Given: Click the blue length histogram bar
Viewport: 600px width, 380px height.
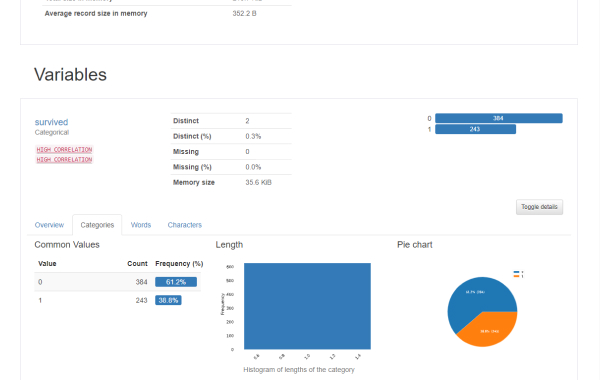Looking at the screenshot, I should click(307, 306).
